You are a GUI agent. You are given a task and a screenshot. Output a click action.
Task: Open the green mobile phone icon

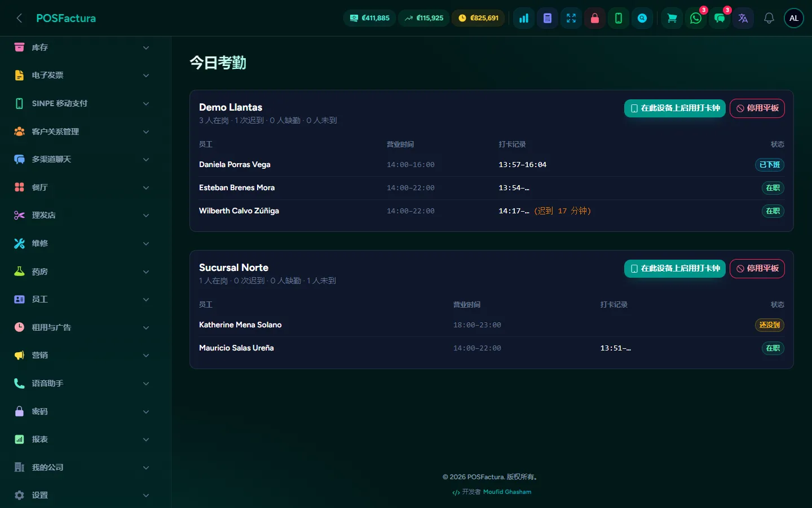(x=619, y=18)
